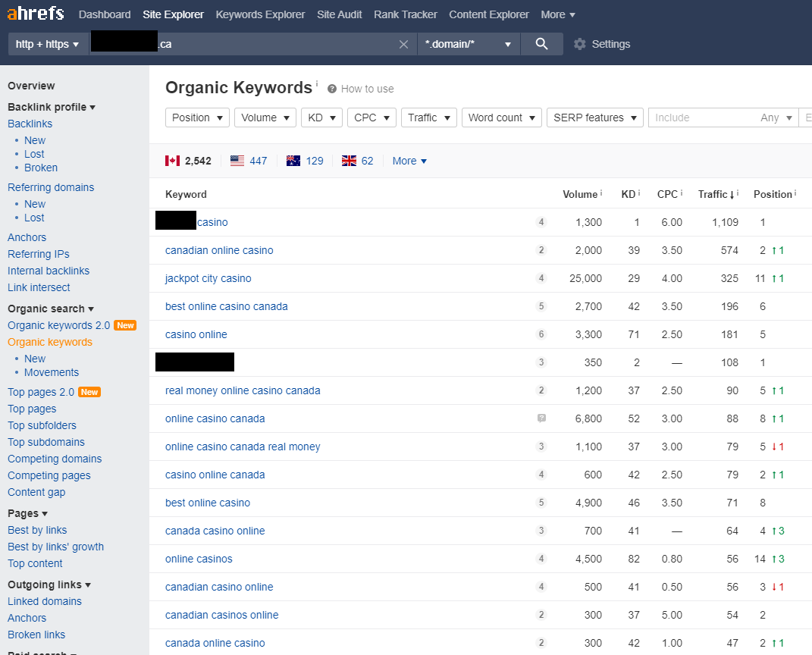Click info icon next to KD column
The image size is (812, 655).
coord(639,193)
